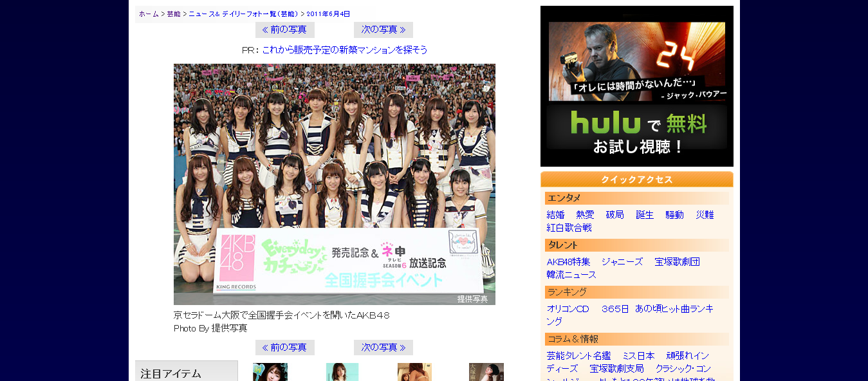The width and height of the screenshot is (868, 381).
Task: Go to 次の写真 below the caption
Action: (x=383, y=348)
